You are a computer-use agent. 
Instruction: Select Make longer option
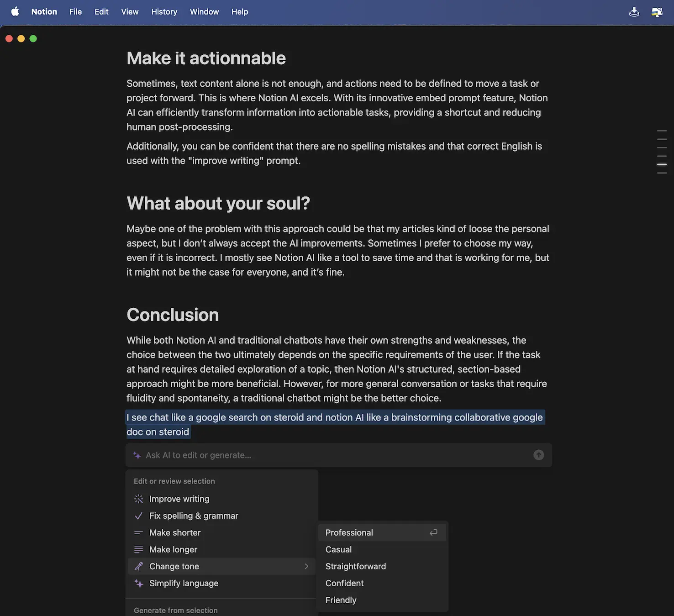(x=222, y=550)
